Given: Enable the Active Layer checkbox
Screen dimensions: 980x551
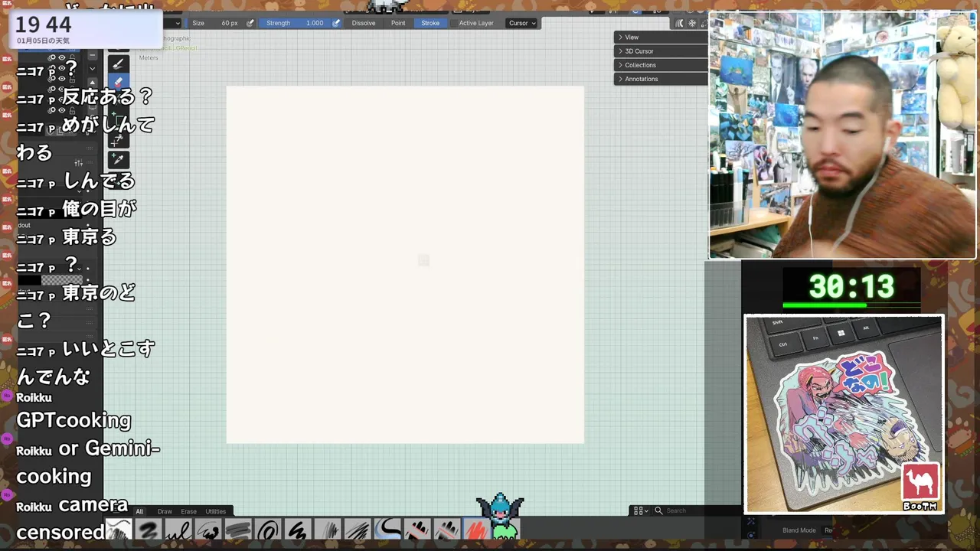Looking at the screenshot, I should [454, 23].
